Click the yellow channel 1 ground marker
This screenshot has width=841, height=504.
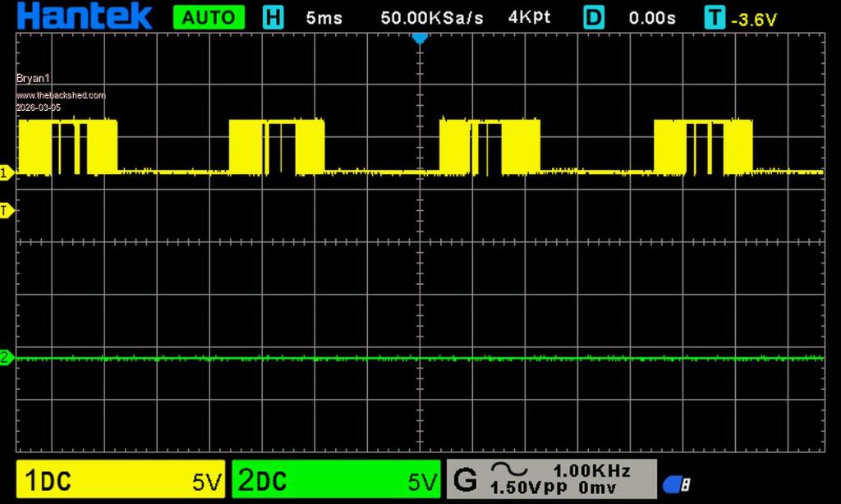[7, 172]
